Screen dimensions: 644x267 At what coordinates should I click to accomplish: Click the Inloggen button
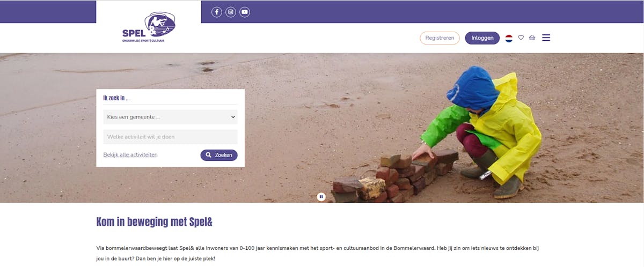[482, 38]
